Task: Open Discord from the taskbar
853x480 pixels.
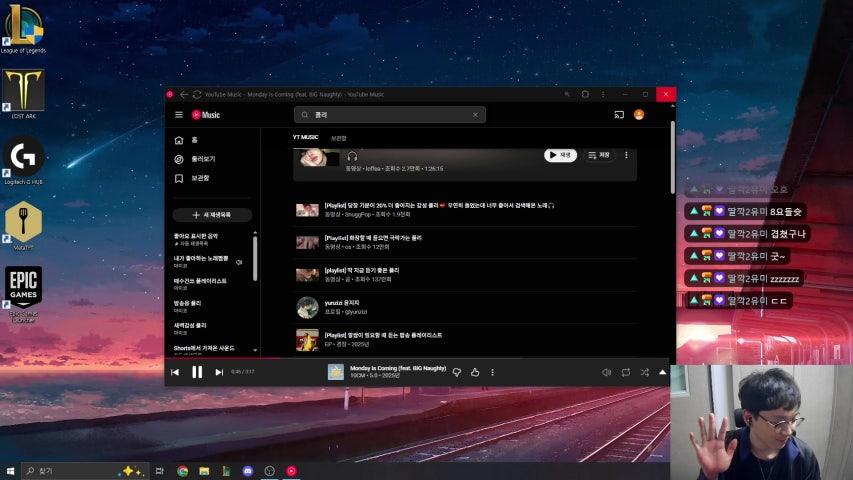Action: click(x=248, y=471)
